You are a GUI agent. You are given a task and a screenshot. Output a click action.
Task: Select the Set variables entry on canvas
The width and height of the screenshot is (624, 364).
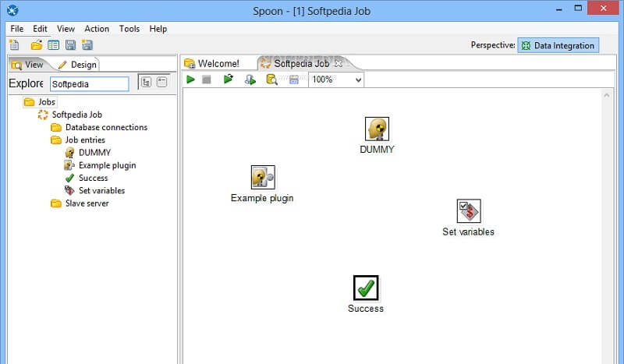click(469, 211)
